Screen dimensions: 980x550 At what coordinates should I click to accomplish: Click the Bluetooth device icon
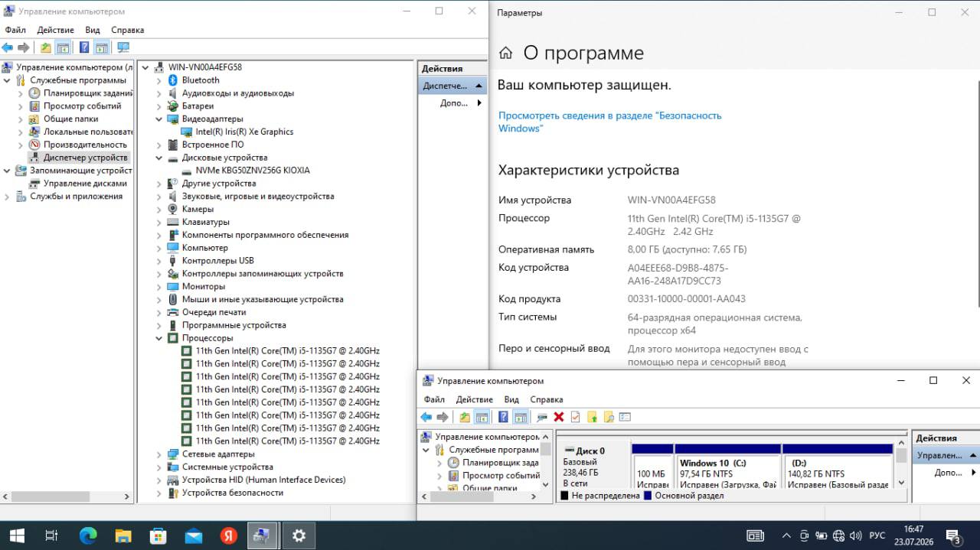pos(173,80)
